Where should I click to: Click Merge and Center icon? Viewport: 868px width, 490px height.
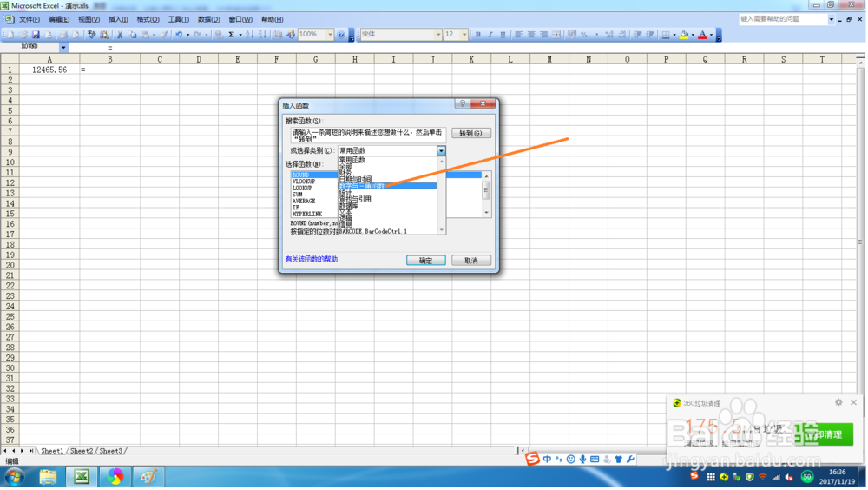(x=557, y=35)
